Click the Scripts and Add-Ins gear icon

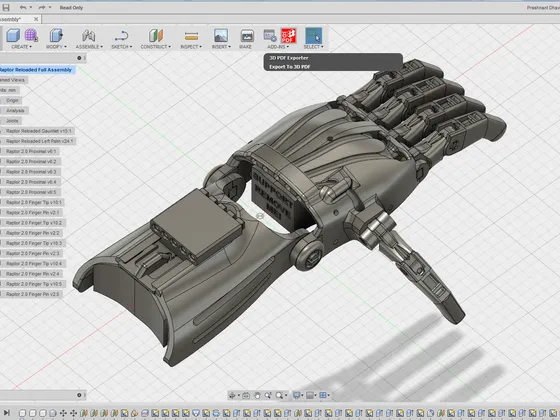click(x=270, y=35)
